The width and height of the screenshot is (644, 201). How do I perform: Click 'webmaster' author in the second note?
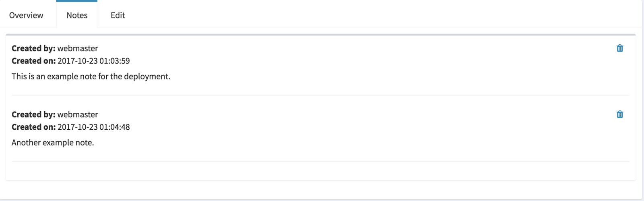(78, 114)
